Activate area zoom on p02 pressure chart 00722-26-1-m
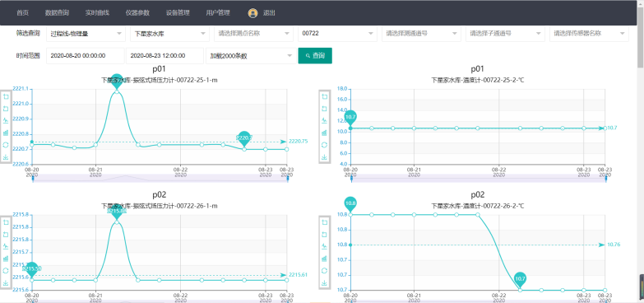Image resolution: width=644 pixels, height=303 pixels. [x=6, y=222]
